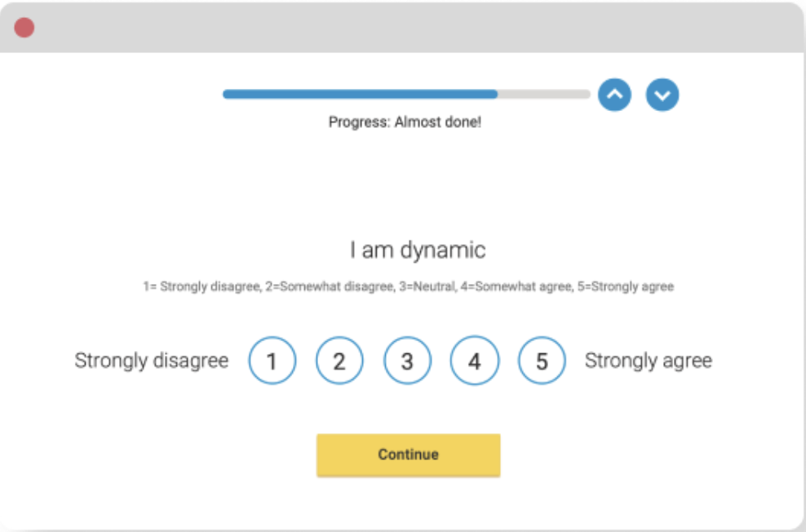Choose the neutral rating 3
This screenshot has width=806, height=532.
(407, 360)
